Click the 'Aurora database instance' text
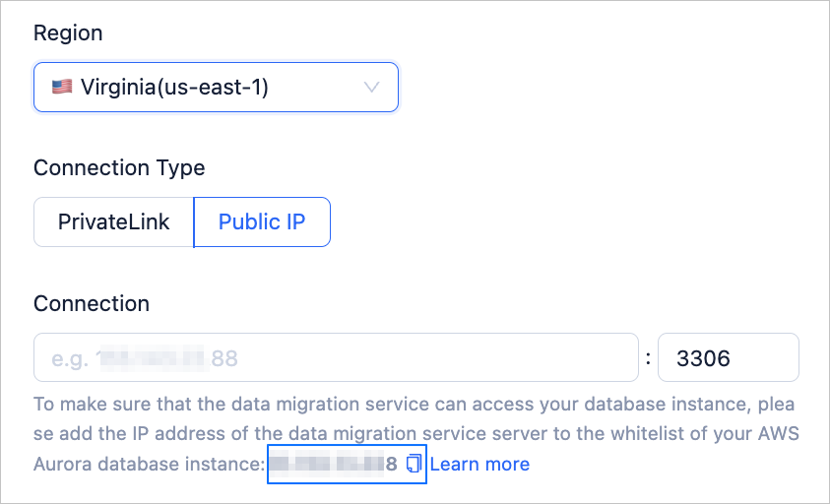The height and width of the screenshot is (504, 830). pos(148,464)
